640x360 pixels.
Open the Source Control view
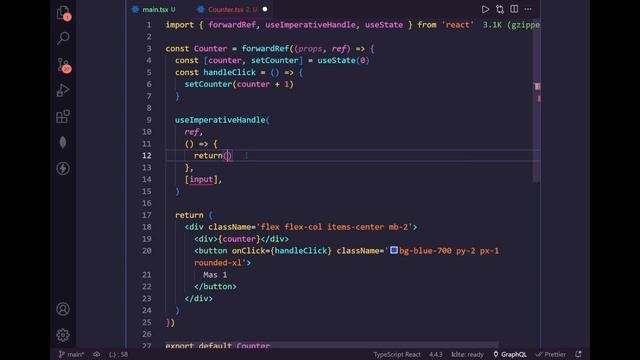[63, 64]
